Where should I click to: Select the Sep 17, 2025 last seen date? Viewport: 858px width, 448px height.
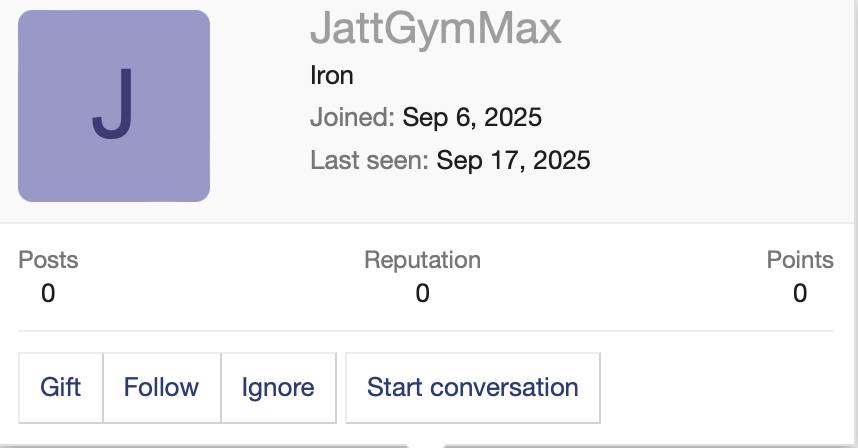pos(513,160)
